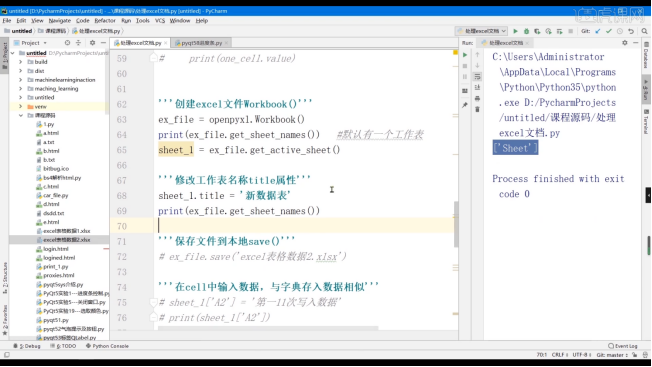Stop the process in the Run panel
Screen dimensions: 652x367
465,66
